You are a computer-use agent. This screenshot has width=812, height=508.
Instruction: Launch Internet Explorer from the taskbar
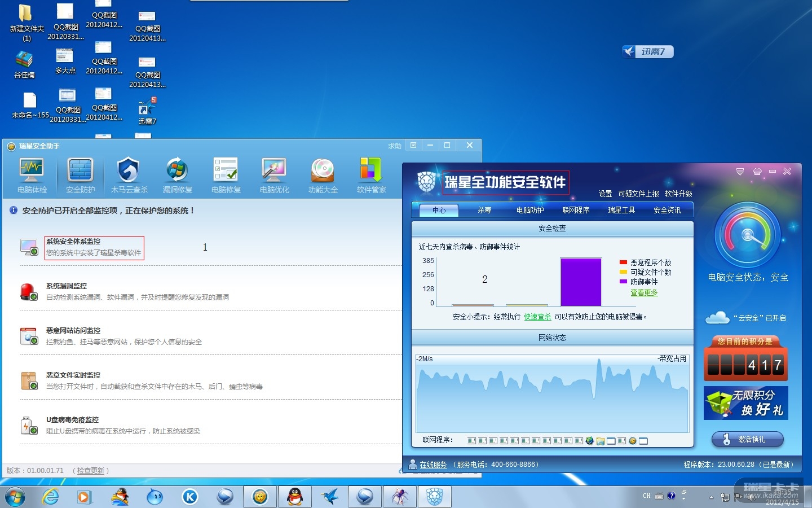point(51,497)
